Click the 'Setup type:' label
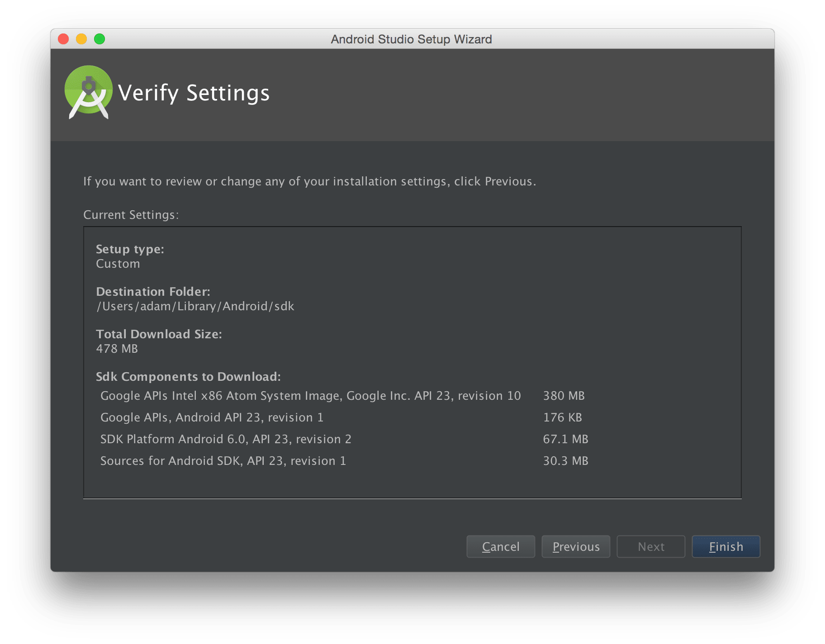 pyautogui.click(x=130, y=249)
